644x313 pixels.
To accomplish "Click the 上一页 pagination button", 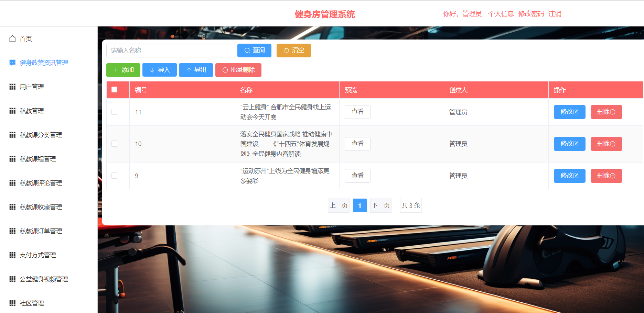I will click(x=339, y=205).
